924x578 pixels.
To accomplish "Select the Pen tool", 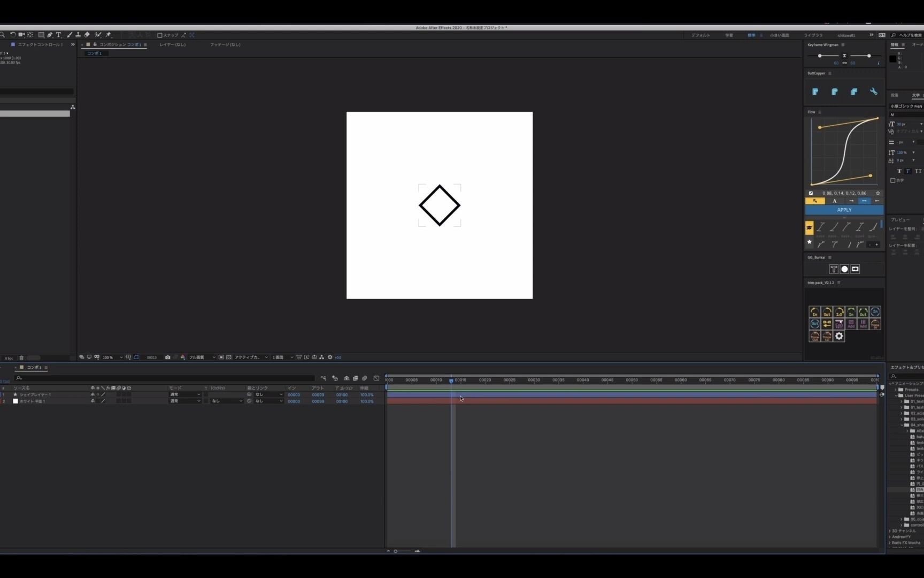I will [50, 35].
